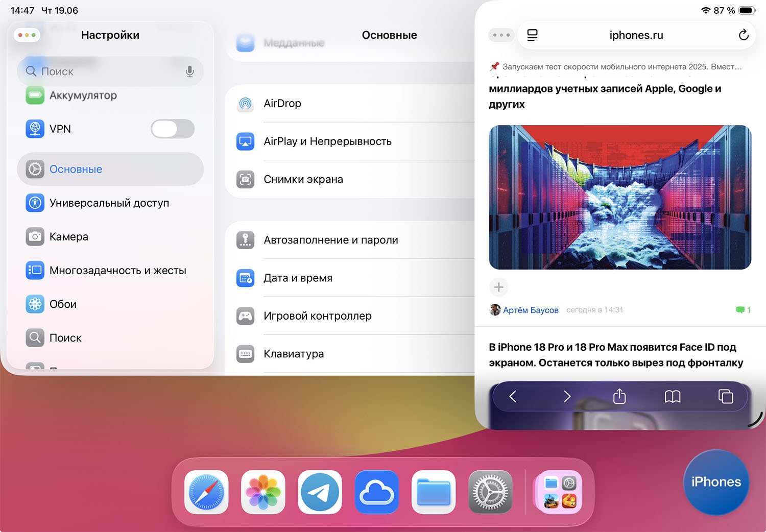Open article about iPhone 18 Pro Face ID
The width and height of the screenshot is (766, 532).
click(x=616, y=355)
